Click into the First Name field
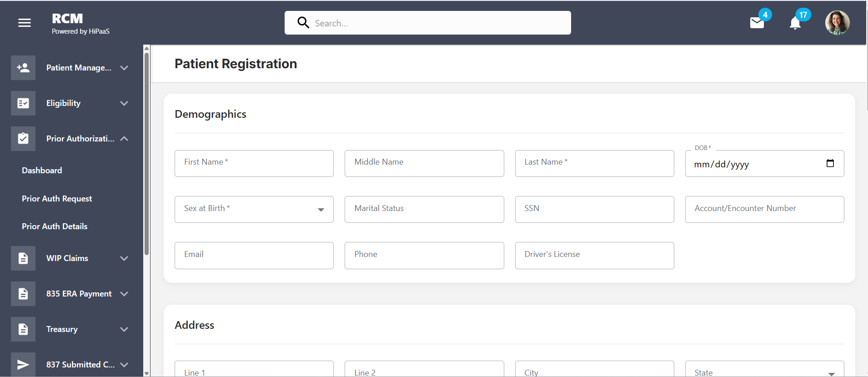868x377 pixels. (x=254, y=163)
